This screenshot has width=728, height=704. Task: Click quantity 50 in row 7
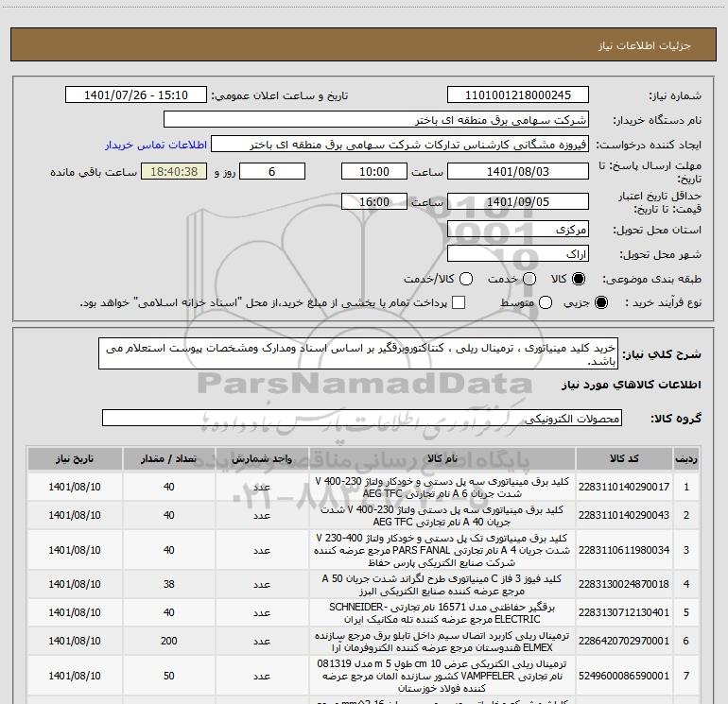[168, 676]
